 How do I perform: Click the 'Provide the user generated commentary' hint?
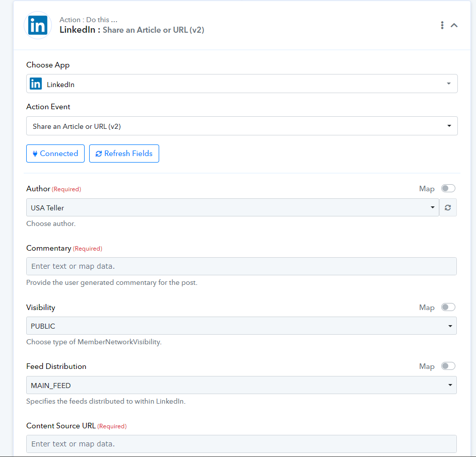pyautogui.click(x=112, y=283)
